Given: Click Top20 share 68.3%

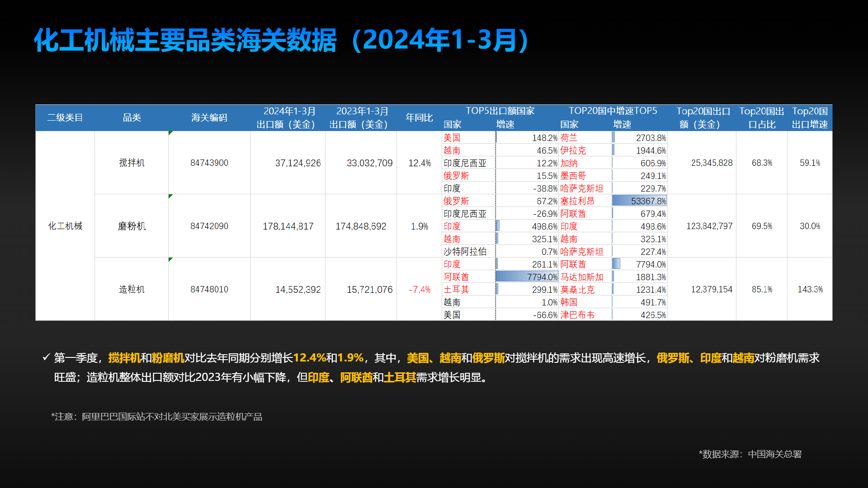Looking at the screenshot, I should tap(762, 163).
